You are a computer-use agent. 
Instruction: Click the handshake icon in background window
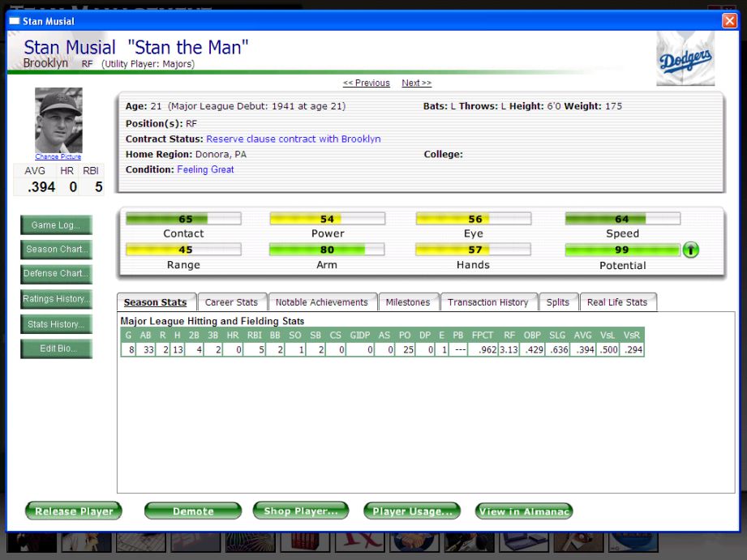point(414,543)
